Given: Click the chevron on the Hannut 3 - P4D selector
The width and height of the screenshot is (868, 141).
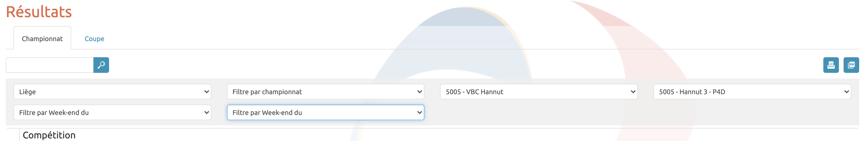Looking at the screenshot, I should [x=846, y=92].
